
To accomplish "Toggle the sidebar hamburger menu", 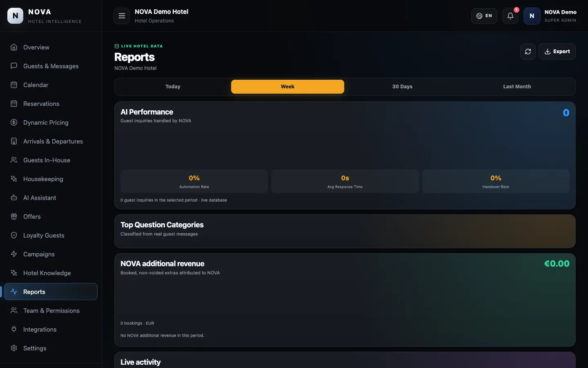I will pyautogui.click(x=122, y=16).
